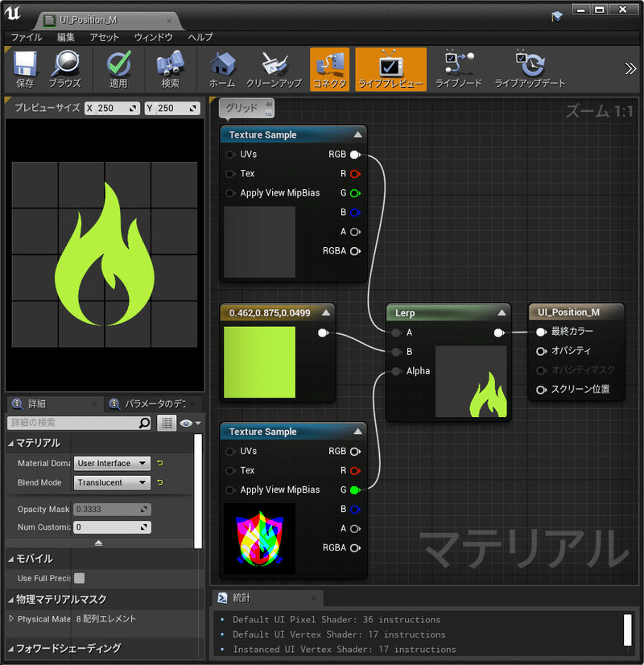Open the ヘルプ menu
The image size is (644, 665).
[x=200, y=37]
